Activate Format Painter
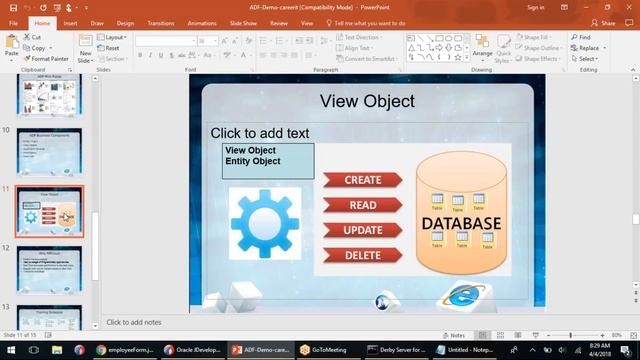The height and width of the screenshot is (360, 640). (x=46, y=59)
